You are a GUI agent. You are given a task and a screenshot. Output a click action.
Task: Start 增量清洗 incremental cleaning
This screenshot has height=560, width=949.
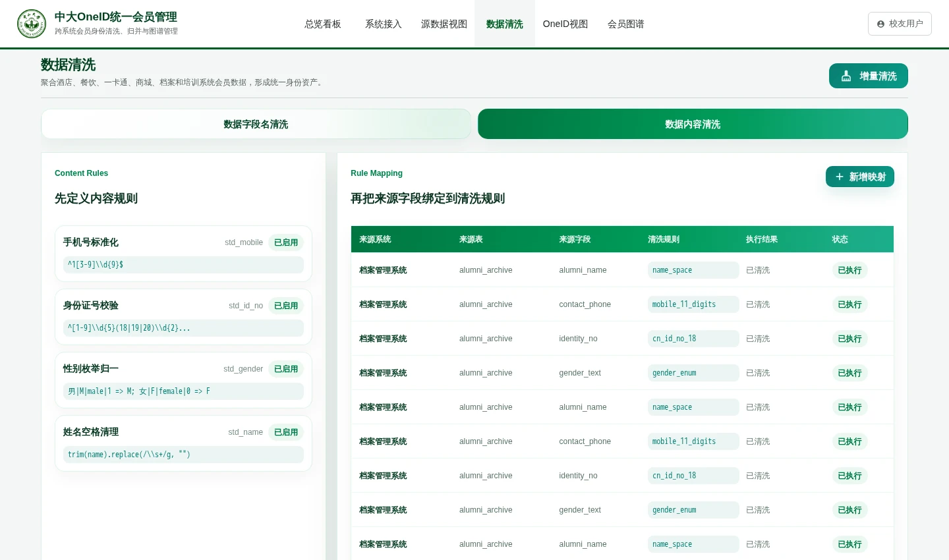click(x=869, y=76)
